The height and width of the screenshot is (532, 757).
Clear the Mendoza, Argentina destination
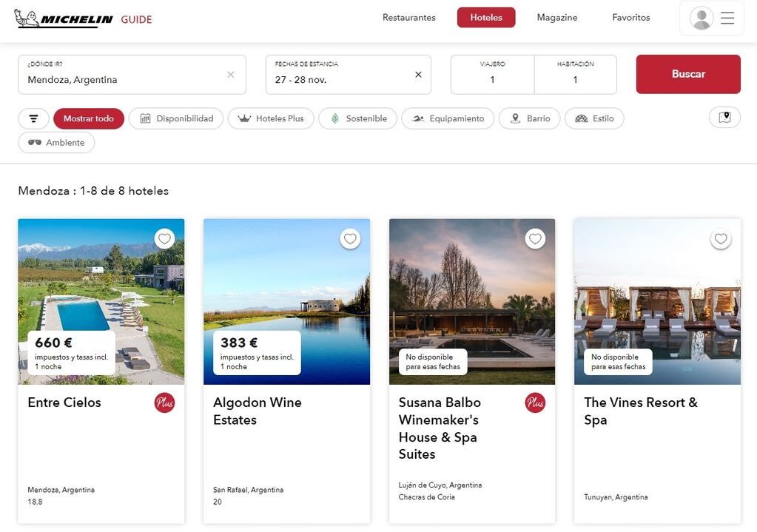tap(231, 75)
